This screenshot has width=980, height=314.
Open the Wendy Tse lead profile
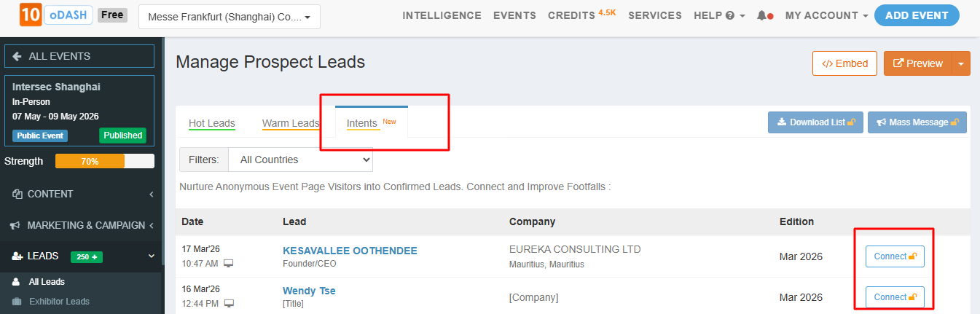[x=309, y=291]
